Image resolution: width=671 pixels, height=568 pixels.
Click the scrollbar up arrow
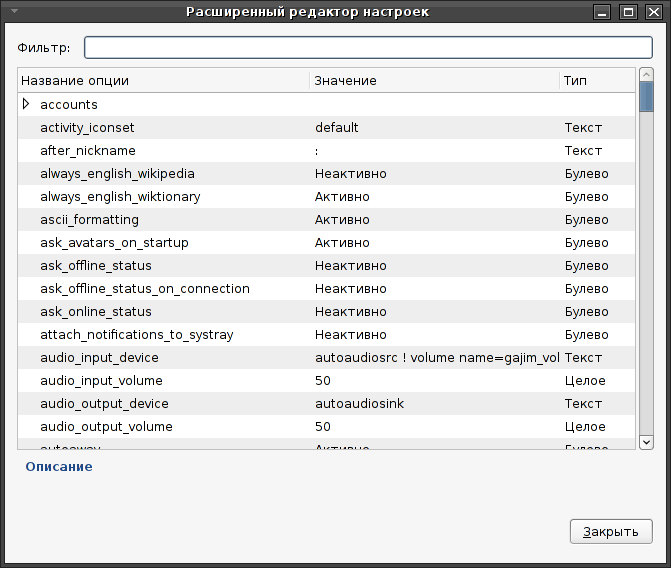pyautogui.click(x=646, y=74)
